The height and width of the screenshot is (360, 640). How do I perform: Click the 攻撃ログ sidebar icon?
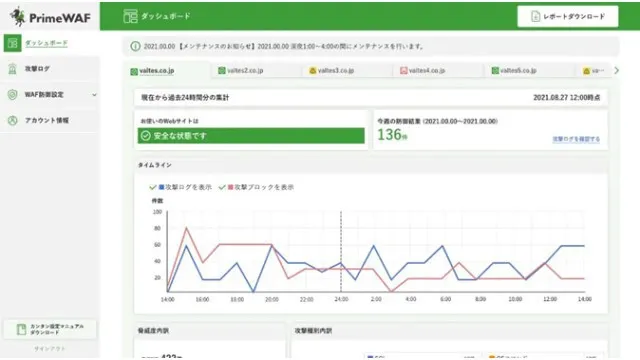(13, 69)
